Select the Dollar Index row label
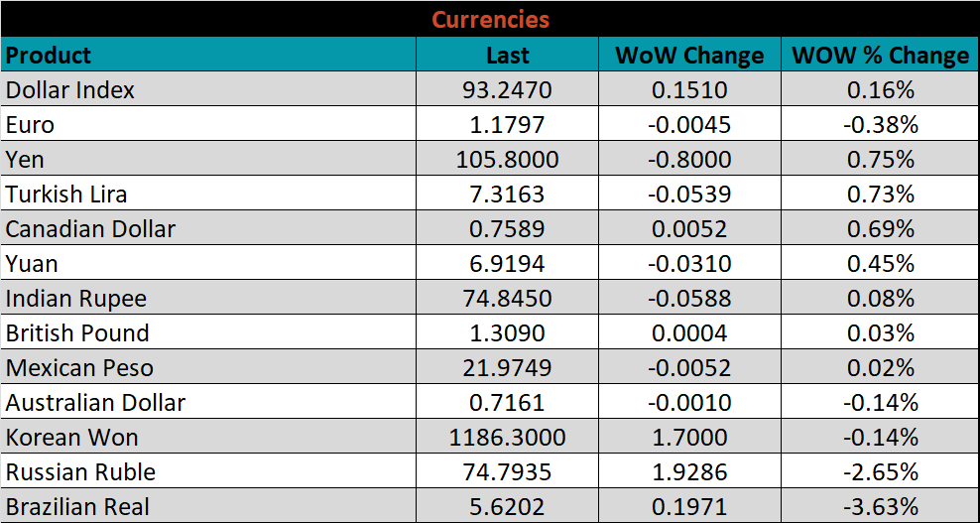Screen dimensions: 980x523 70,90
